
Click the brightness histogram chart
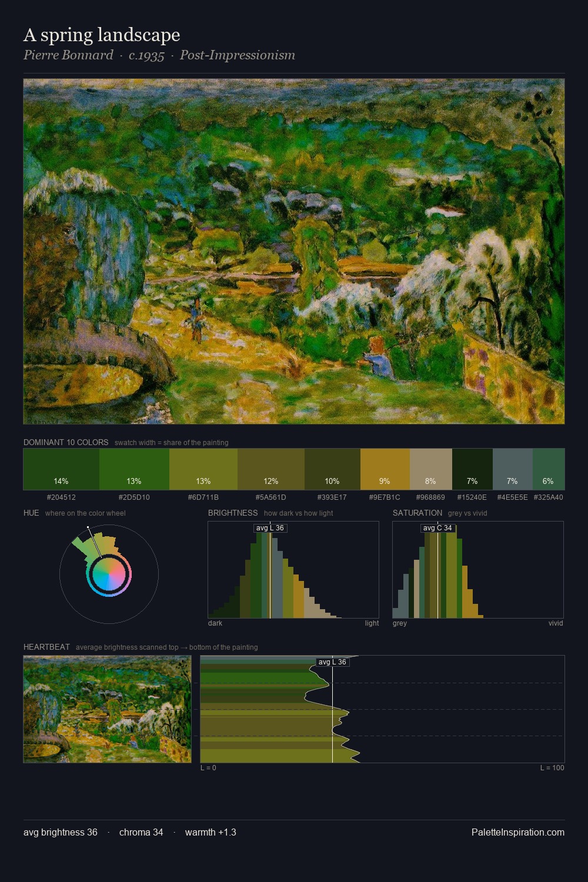tap(293, 570)
